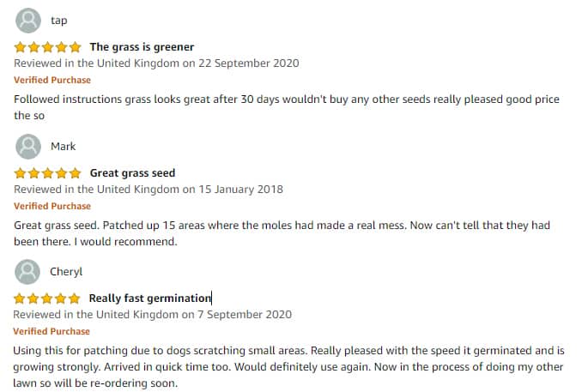Image resolution: width=588 pixels, height=392 pixels.
Task: Click Mark's profile avatar icon
Action: [28, 146]
